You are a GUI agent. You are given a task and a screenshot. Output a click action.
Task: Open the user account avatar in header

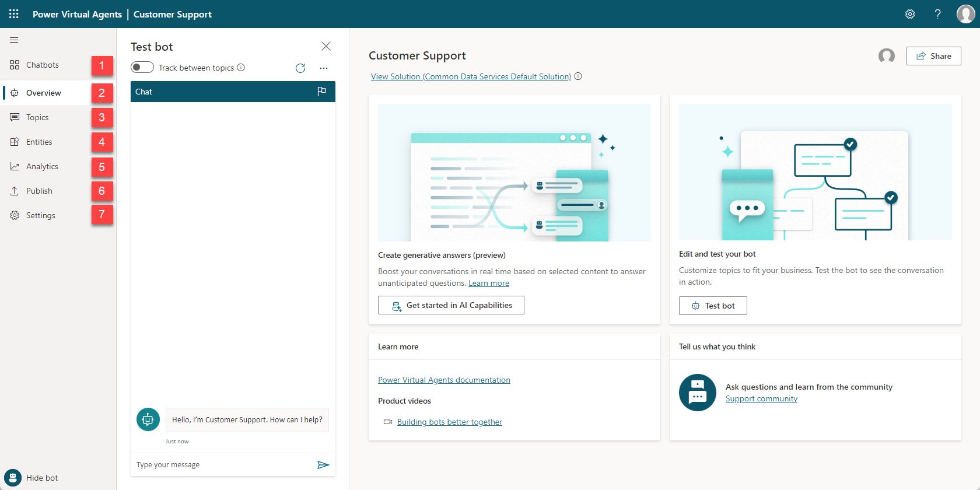click(x=965, y=14)
